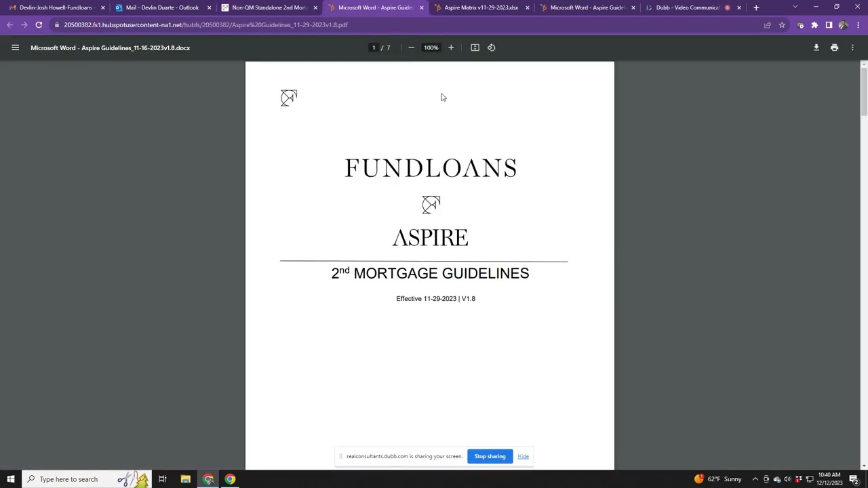Zoom in on the PDF
The image size is (868, 488).
coord(451,47)
